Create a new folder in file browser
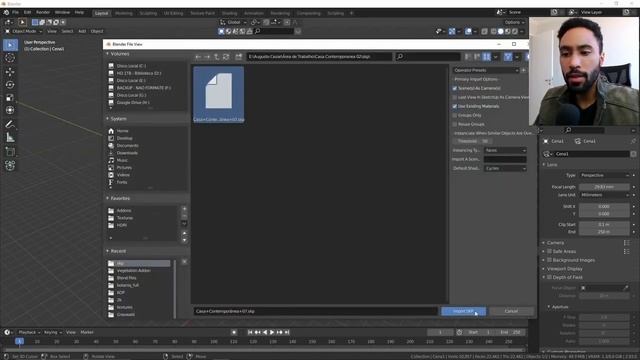 coord(239,57)
